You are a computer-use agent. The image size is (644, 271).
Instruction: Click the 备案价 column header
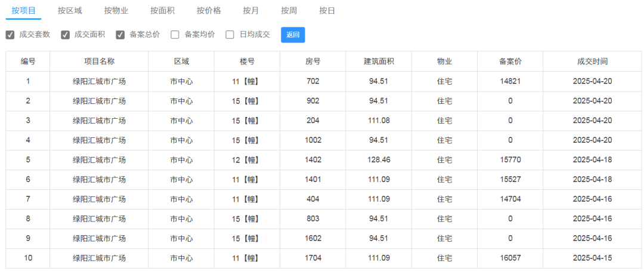pos(510,61)
